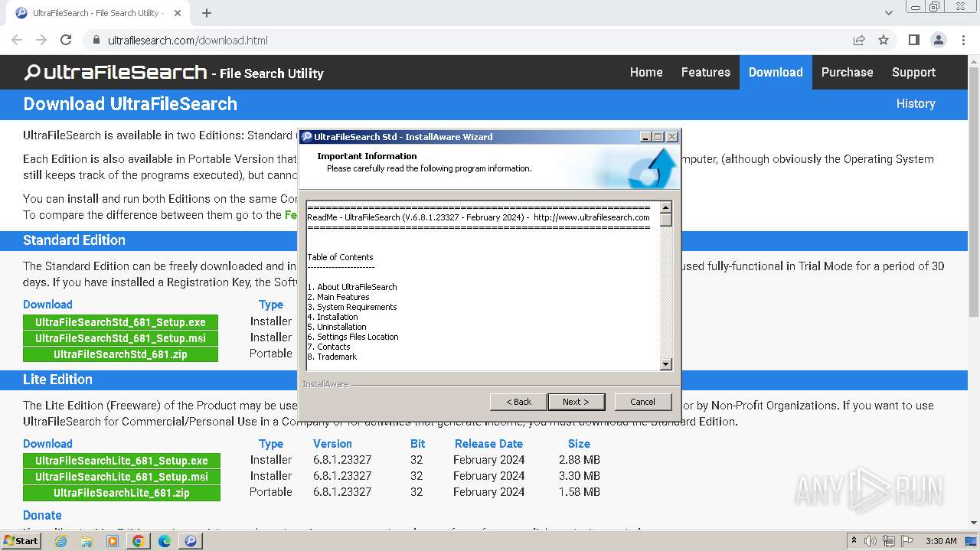Open a new browser tab
This screenshot has height=551, width=980.
coord(206,13)
